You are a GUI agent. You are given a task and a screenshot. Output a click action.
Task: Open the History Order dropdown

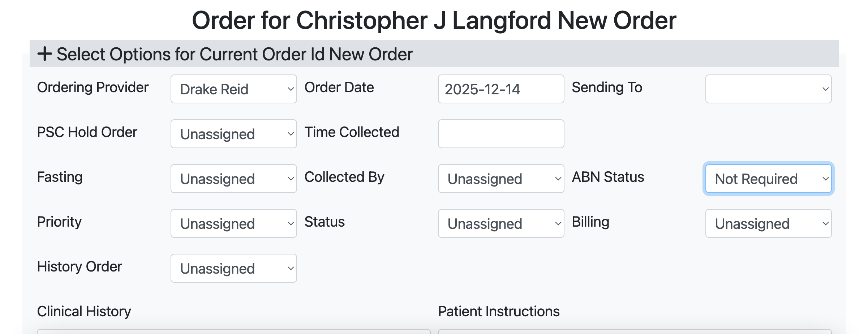[233, 268]
